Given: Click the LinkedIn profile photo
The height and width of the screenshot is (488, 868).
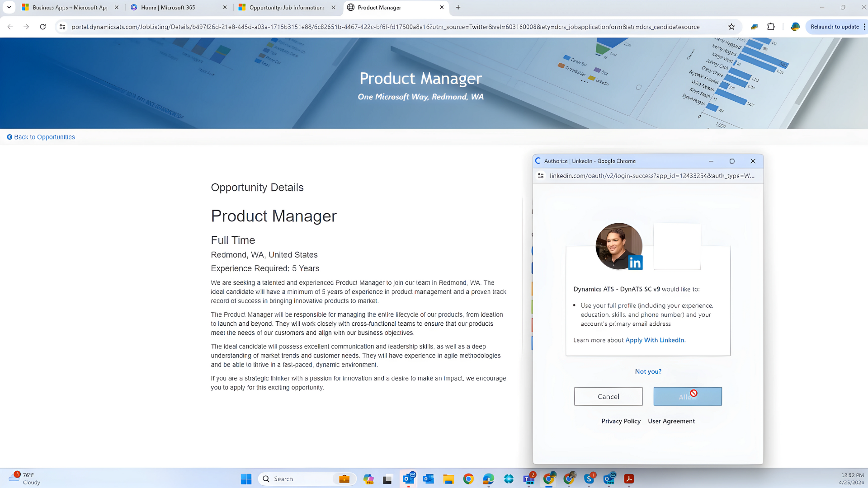Looking at the screenshot, I should (618, 246).
